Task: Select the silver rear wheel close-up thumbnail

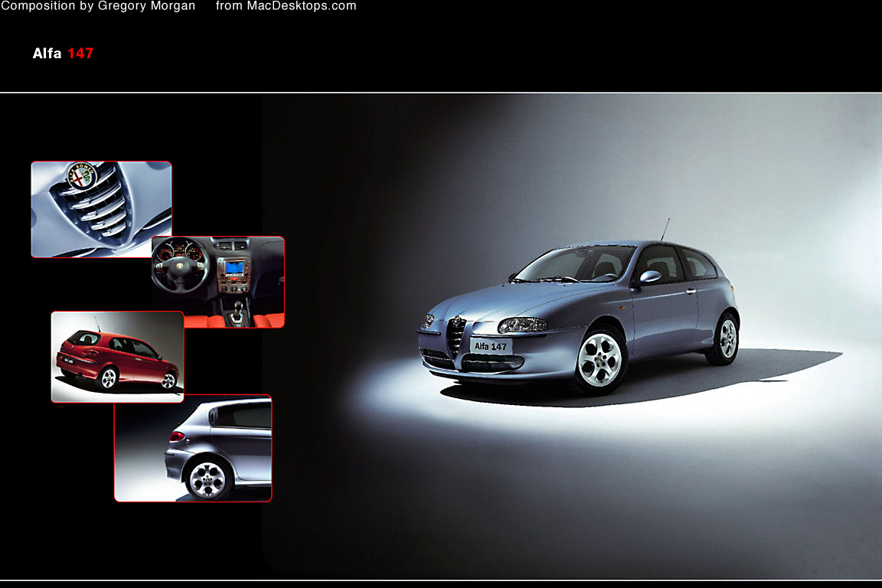Action: [193, 448]
